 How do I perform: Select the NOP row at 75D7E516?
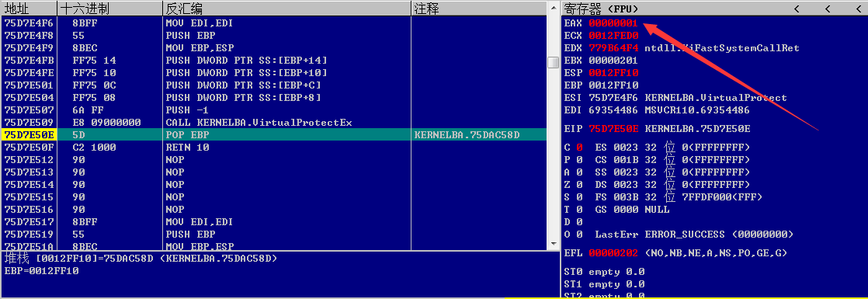273,210
